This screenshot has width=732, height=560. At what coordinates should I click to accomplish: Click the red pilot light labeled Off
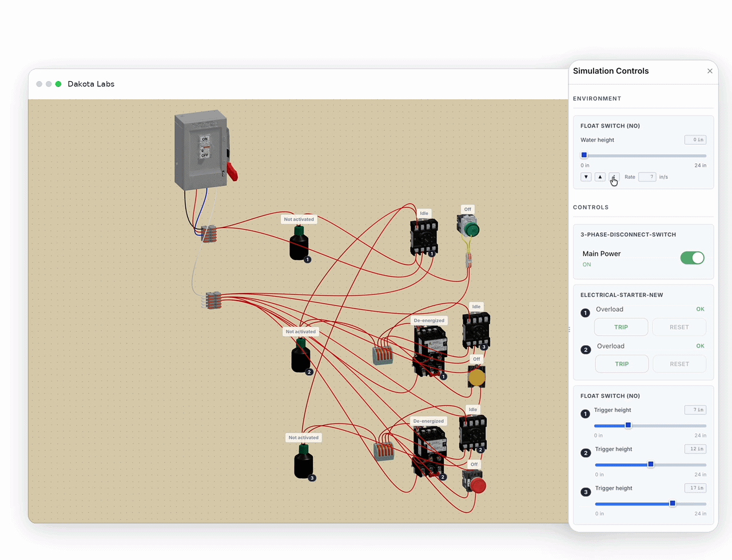click(474, 482)
